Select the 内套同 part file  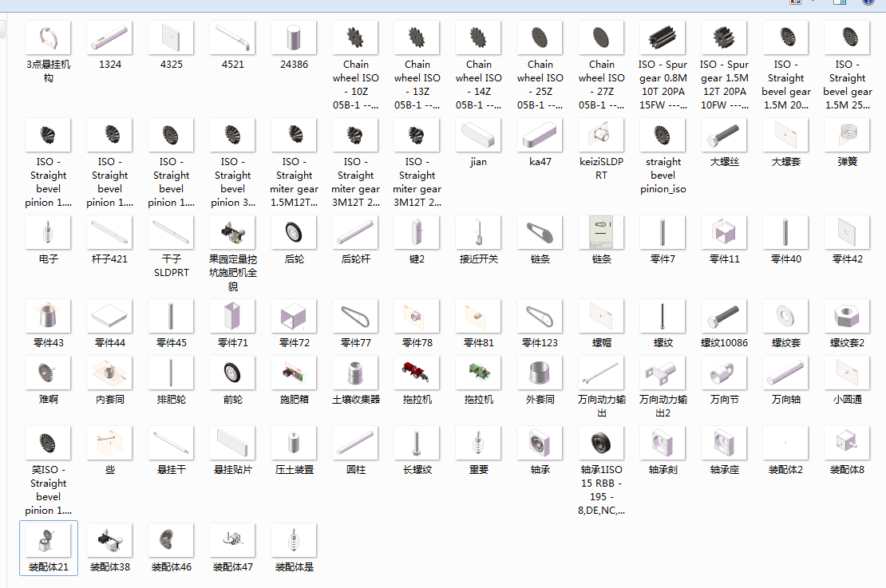[109, 373]
